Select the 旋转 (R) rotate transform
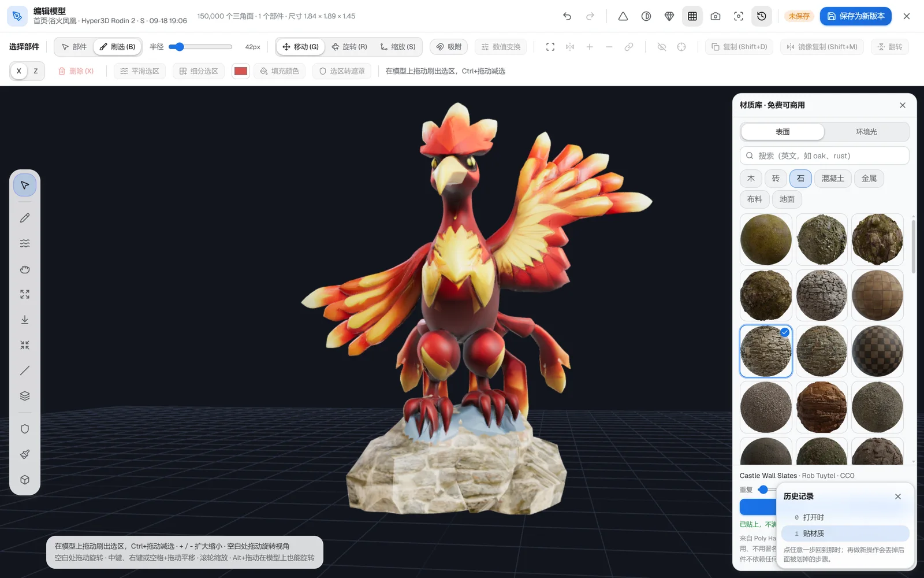 [349, 47]
